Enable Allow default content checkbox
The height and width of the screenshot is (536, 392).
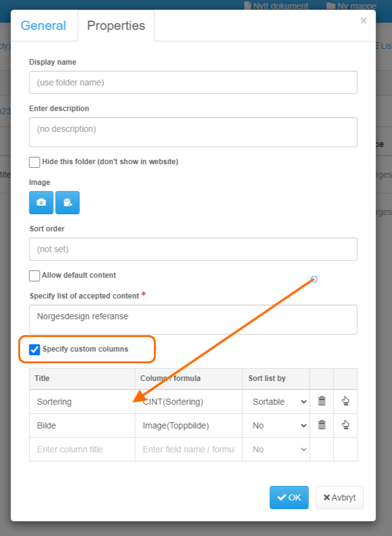(x=35, y=275)
